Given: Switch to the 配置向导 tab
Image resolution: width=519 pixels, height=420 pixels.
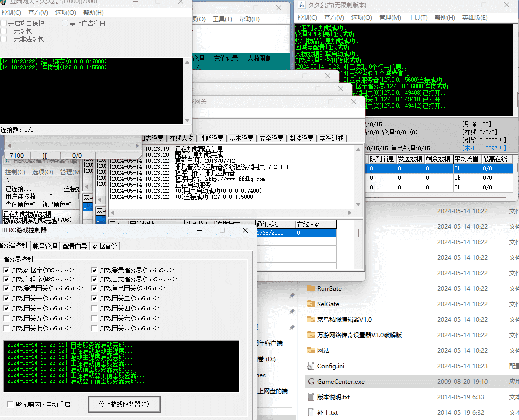Looking at the screenshot, I should pyautogui.click(x=75, y=246).
